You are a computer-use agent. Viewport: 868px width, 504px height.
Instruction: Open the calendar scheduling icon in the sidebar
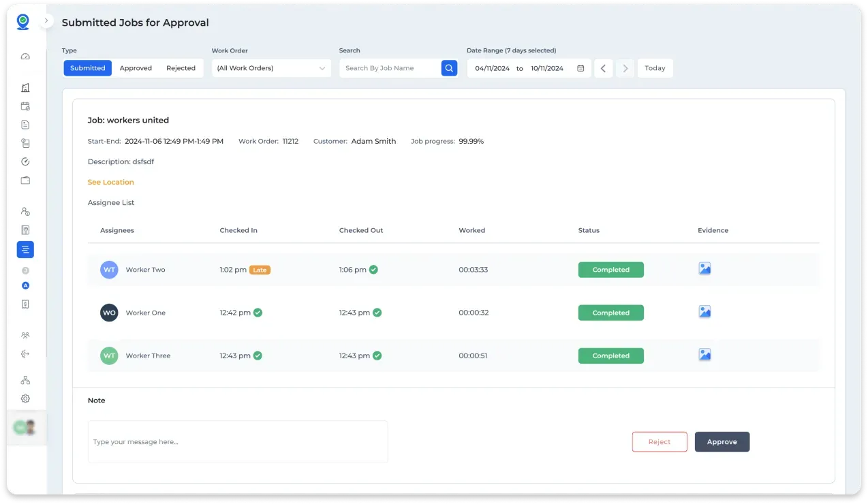point(25,106)
